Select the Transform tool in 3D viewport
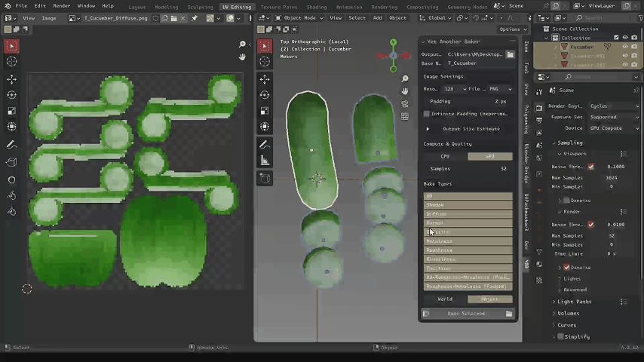644x362 pixels. pyautogui.click(x=265, y=127)
